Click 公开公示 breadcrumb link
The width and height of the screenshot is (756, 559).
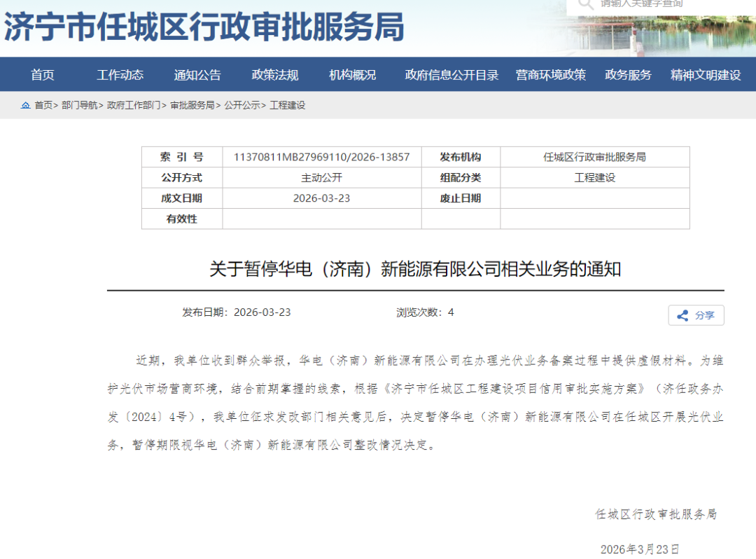(241, 106)
